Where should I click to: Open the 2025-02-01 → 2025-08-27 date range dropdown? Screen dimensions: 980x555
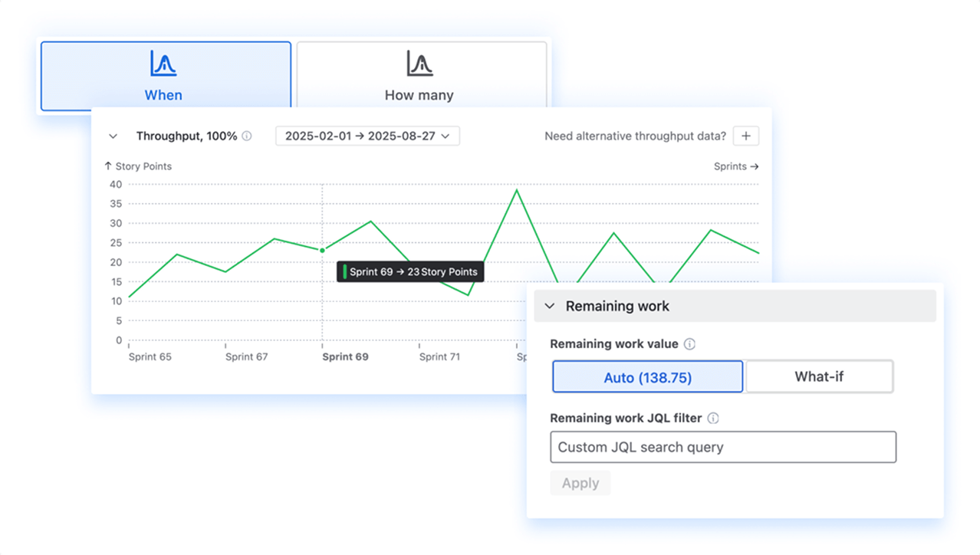[367, 136]
